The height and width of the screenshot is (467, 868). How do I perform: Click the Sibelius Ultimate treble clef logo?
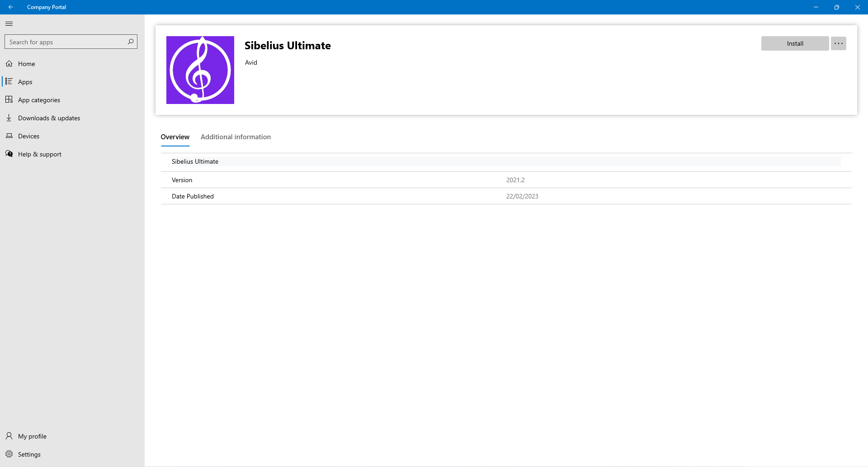(x=200, y=70)
